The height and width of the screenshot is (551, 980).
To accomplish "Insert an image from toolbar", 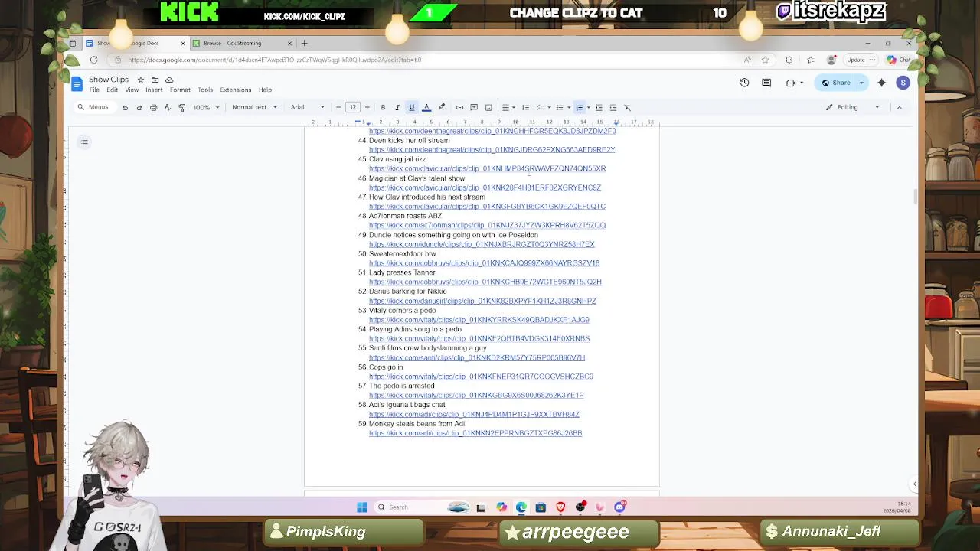I will [x=488, y=107].
